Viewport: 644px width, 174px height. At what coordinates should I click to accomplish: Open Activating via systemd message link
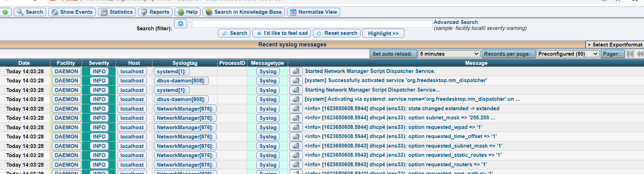pyautogui.click(x=412, y=99)
